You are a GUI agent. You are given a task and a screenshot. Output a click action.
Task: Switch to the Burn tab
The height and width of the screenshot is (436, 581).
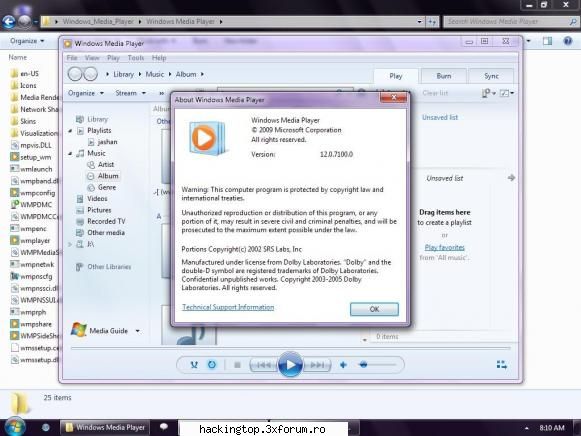click(444, 76)
